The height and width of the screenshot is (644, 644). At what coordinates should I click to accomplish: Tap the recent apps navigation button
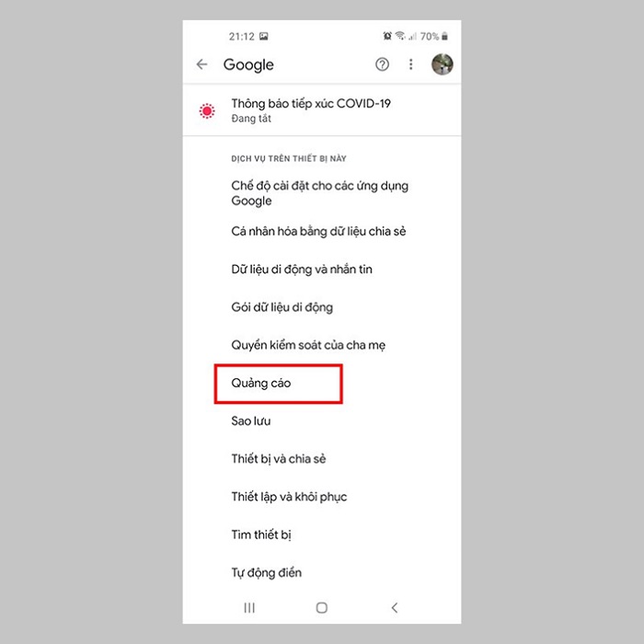click(x=249, y=607)
